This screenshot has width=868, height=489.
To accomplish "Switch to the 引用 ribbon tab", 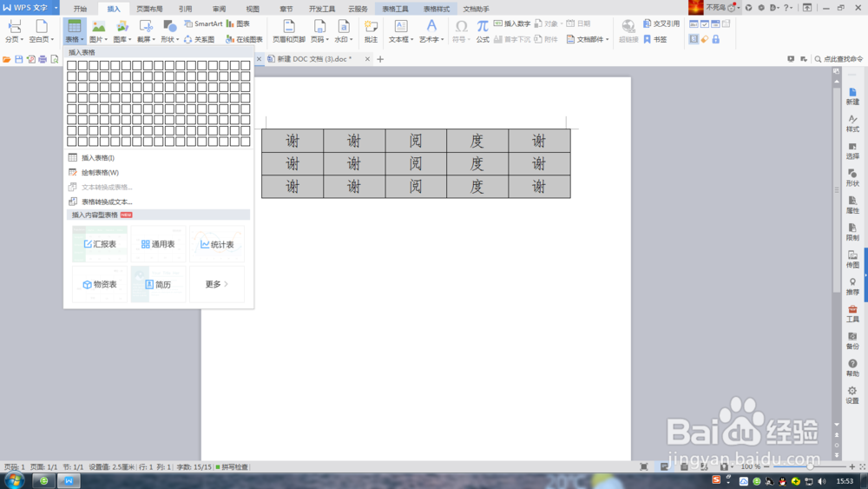I will (185, 9).
